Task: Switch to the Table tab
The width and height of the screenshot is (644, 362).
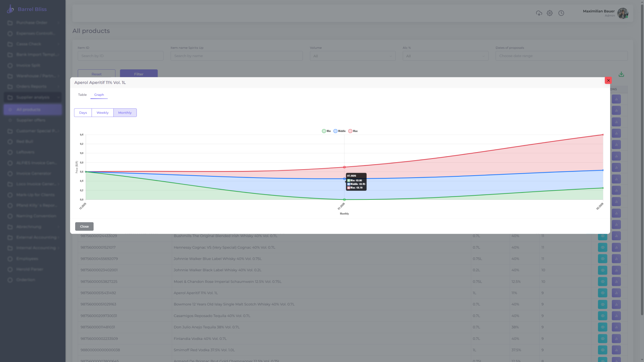Action: 82,95
